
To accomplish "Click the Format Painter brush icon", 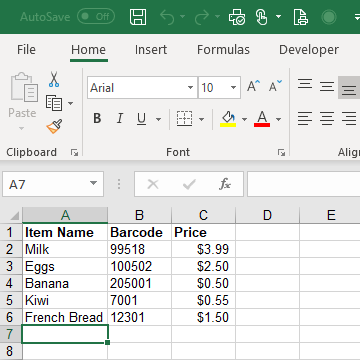I will click(54, 127).
